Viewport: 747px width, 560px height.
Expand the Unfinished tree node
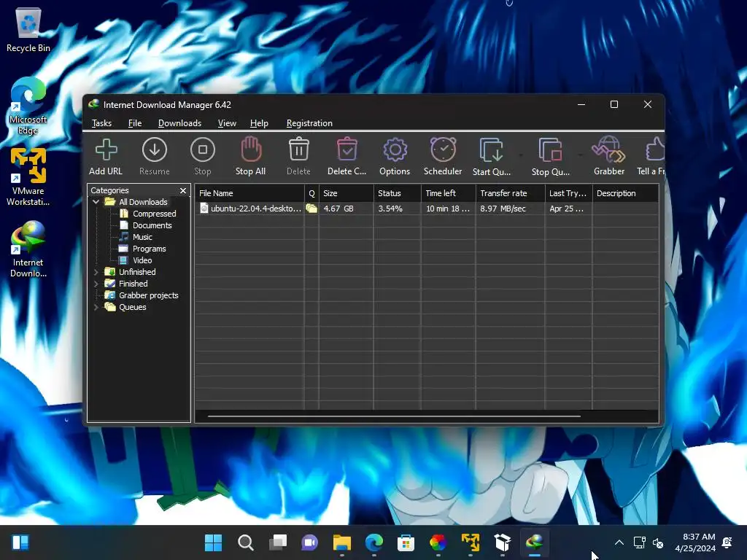pyautogui.click(x=96, y=272)
